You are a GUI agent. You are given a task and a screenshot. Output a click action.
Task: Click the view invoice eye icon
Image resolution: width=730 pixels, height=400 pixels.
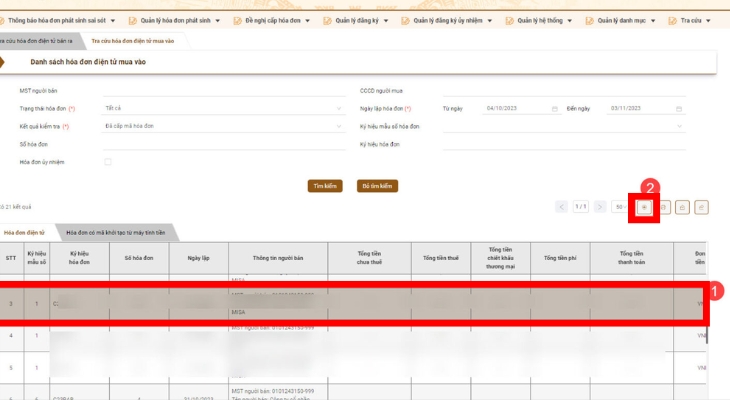(645, 207)
